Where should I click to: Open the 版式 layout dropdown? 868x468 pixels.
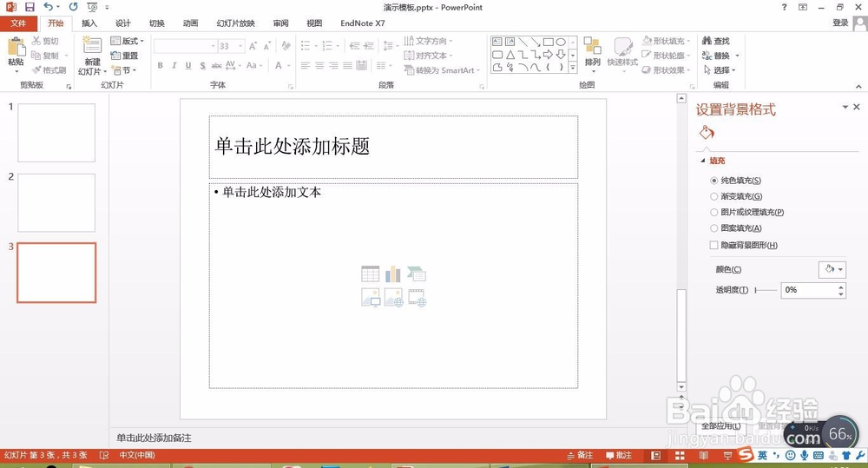point(128,41)
